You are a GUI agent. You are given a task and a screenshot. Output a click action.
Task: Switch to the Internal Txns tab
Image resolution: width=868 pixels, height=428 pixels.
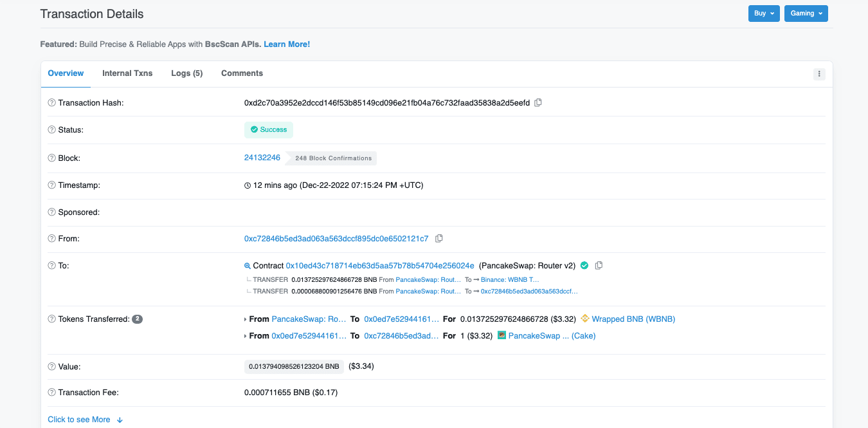pos(127,73)
